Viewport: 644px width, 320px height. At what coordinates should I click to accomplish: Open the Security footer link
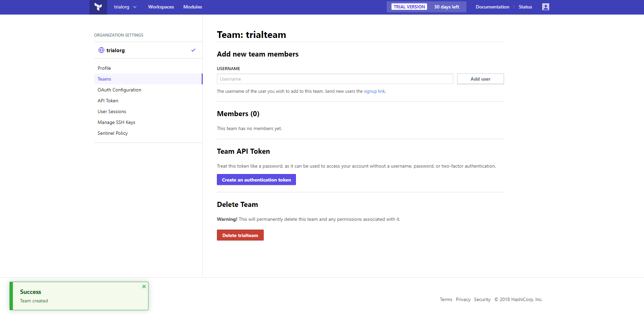point(482,300)
